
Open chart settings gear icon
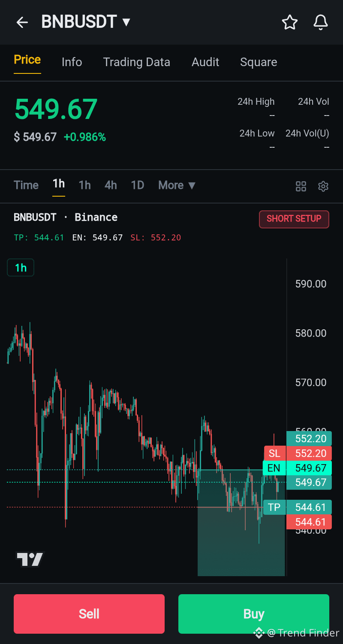[323, 186]
